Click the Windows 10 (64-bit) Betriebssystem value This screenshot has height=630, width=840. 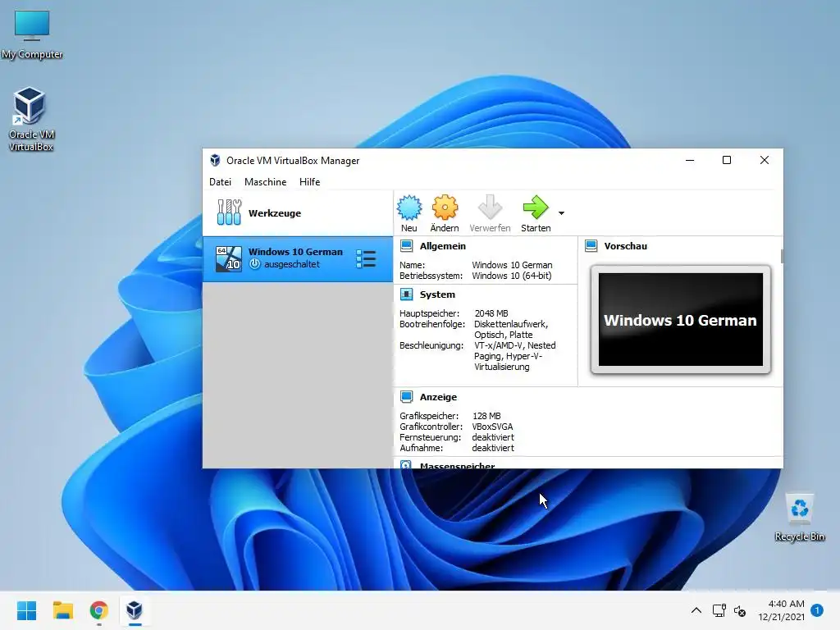[x=511, y=276]
